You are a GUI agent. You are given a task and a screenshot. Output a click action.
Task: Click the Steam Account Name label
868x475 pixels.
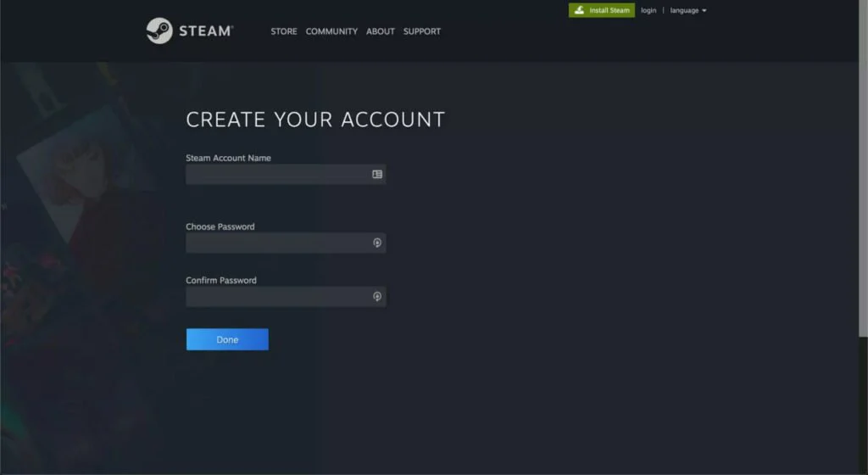coord(228,158)
